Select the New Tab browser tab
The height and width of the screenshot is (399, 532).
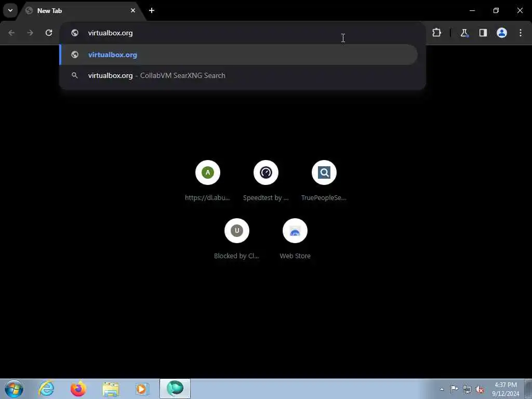(x=82, y=10)
